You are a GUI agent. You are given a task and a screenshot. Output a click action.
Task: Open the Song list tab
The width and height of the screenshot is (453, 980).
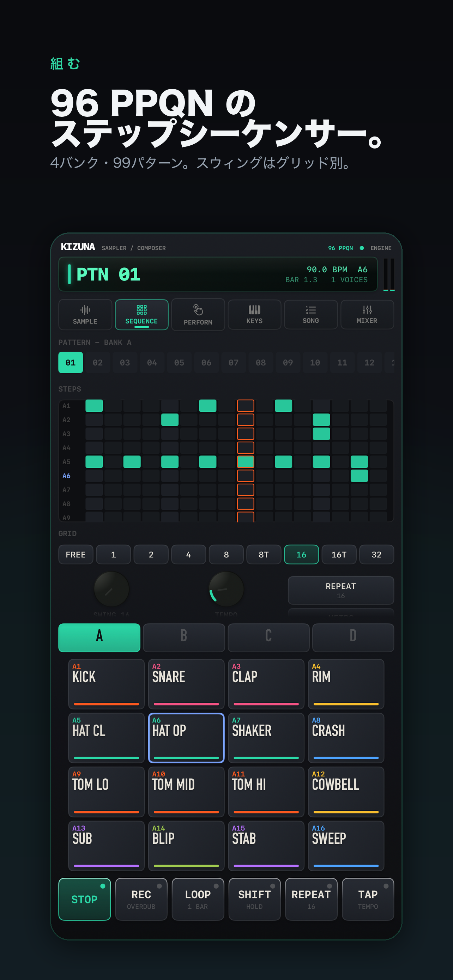(311, 315)
